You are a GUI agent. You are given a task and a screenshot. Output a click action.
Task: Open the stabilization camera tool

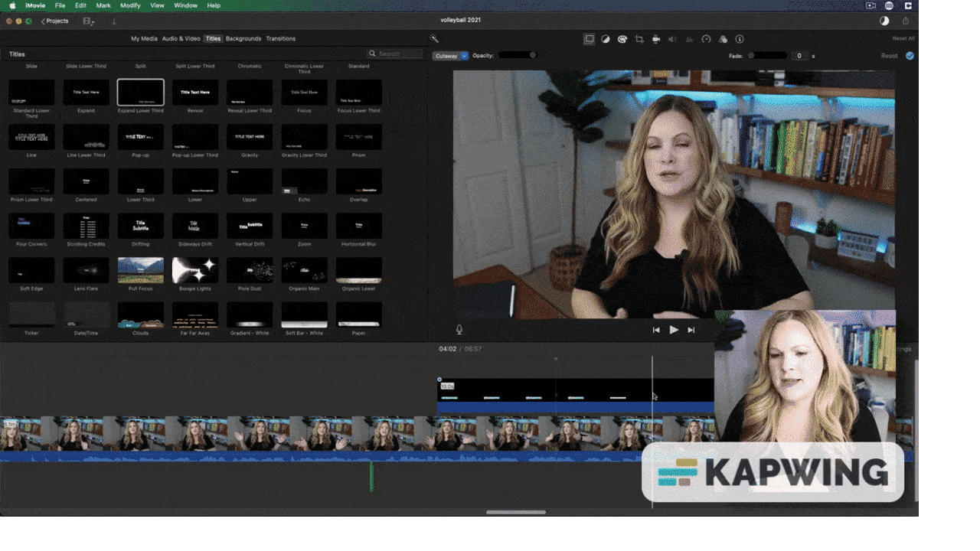click(656, 39)
